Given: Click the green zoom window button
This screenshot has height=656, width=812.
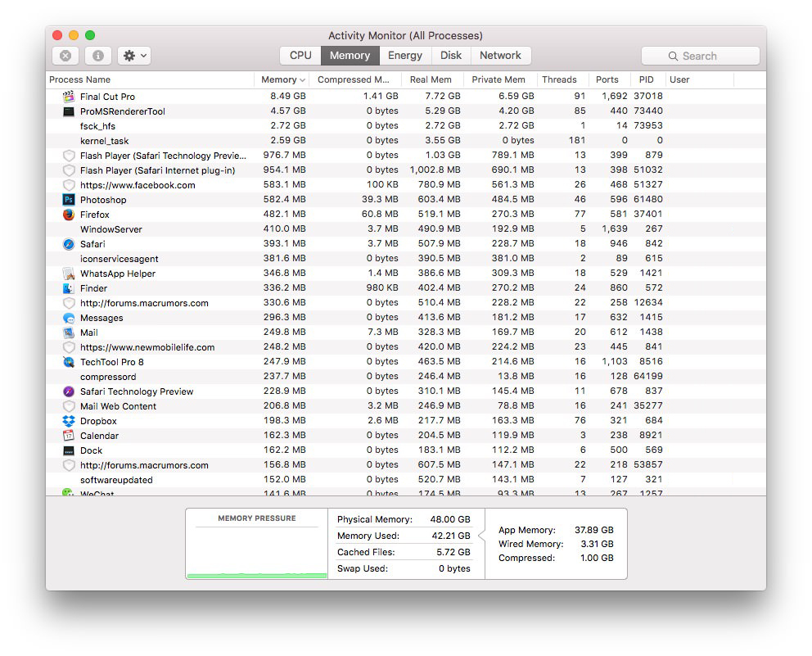Looking at the screenshot, I should coord(90,35).
